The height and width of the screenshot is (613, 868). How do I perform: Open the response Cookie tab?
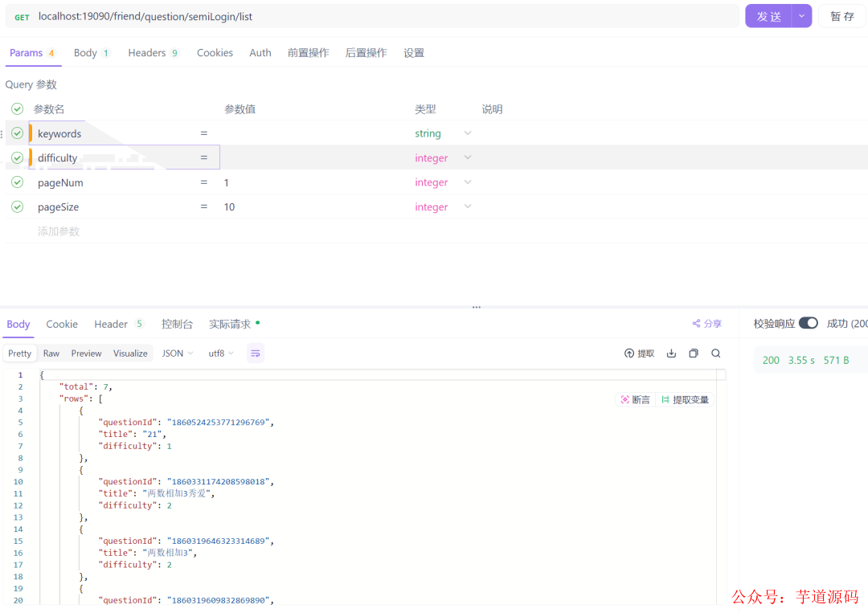(x=61, y=325)
